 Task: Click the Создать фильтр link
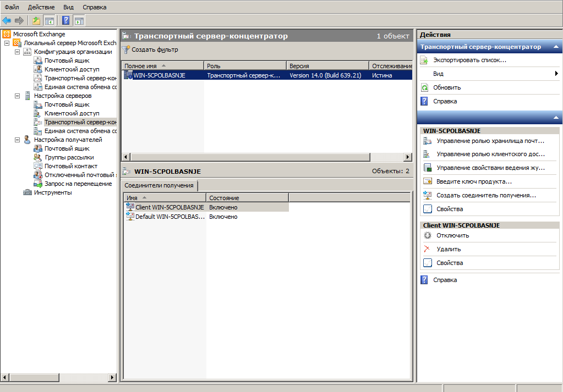155,50
